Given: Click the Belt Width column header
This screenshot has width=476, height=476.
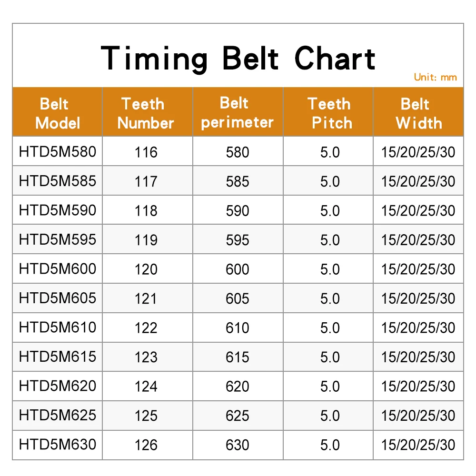Looking at the screenshot, I should [x=418, y=113].
